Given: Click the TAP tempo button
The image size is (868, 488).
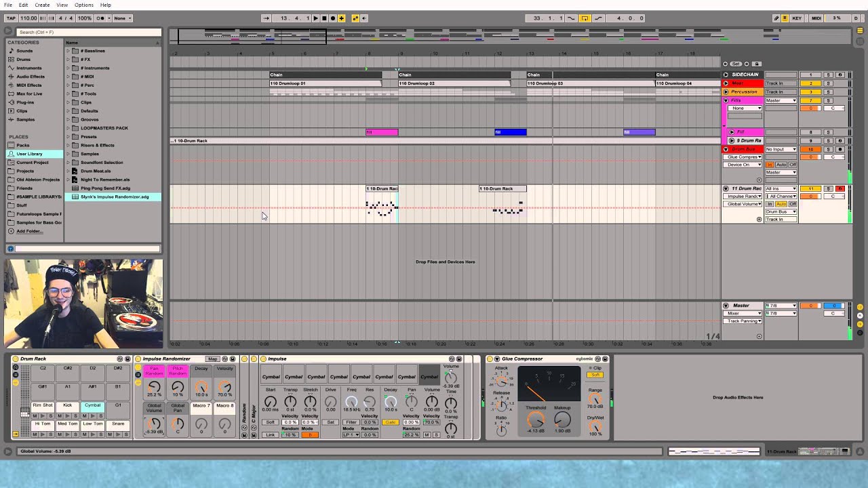Looking at the screenshot, I should click(x=11, y=18).
